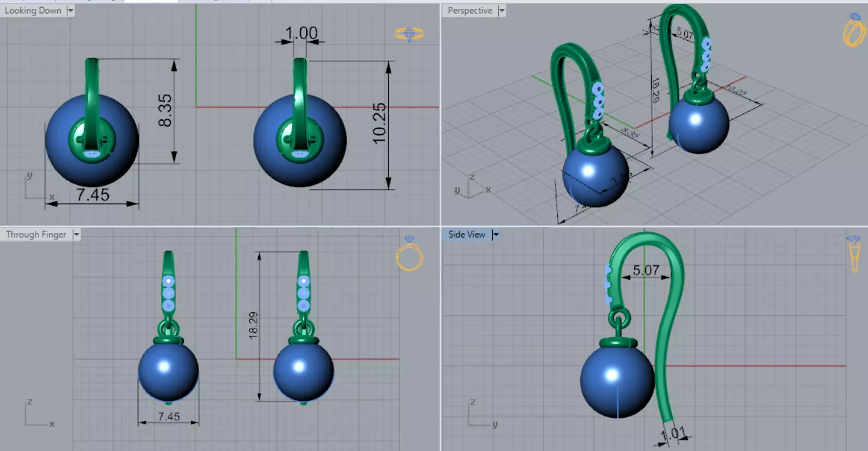Select the 5.07 dimension in Perspective viewport

point(684,34)
